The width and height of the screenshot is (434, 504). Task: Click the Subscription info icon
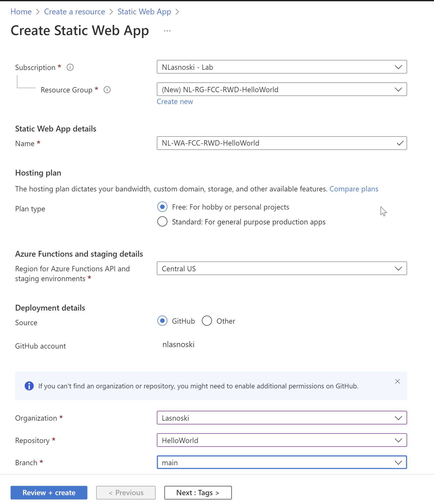[70, 67]
